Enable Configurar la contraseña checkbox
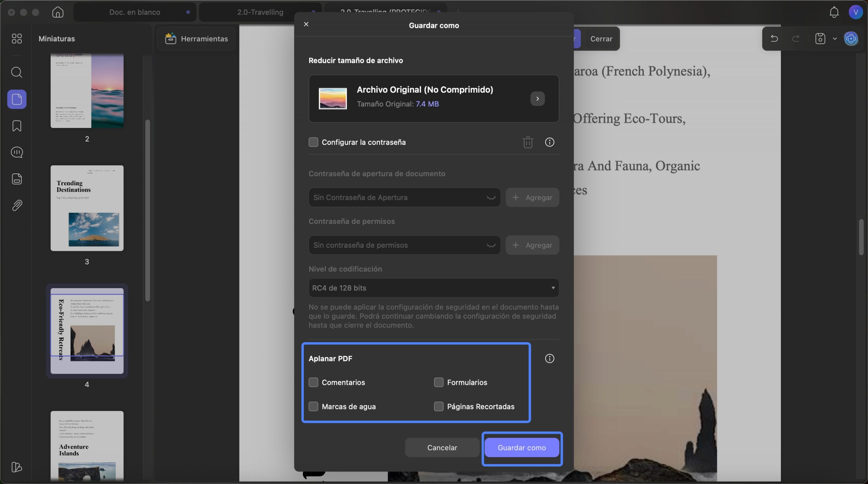This screenshot has width=868, height=484. [313, 142]
